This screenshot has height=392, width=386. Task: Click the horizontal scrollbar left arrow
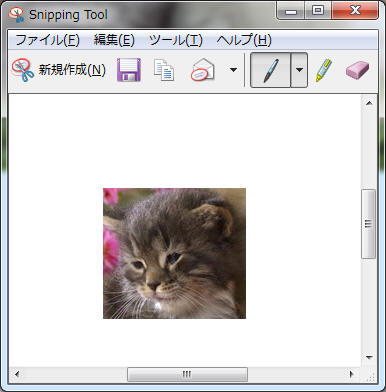[x=17, y=374]
